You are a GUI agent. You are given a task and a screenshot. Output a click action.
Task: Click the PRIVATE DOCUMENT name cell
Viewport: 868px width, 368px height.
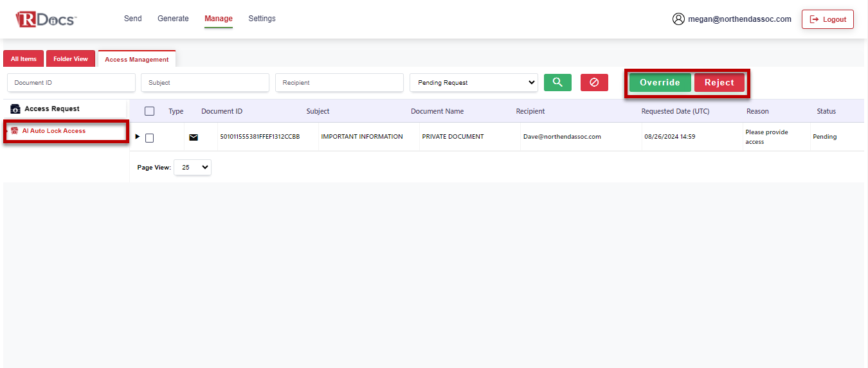[453, 137]
